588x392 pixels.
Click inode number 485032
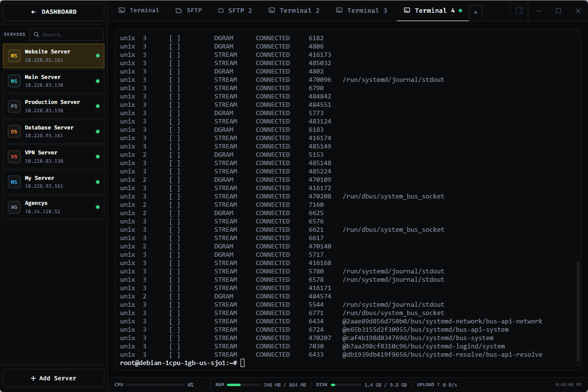click(320, 63)
